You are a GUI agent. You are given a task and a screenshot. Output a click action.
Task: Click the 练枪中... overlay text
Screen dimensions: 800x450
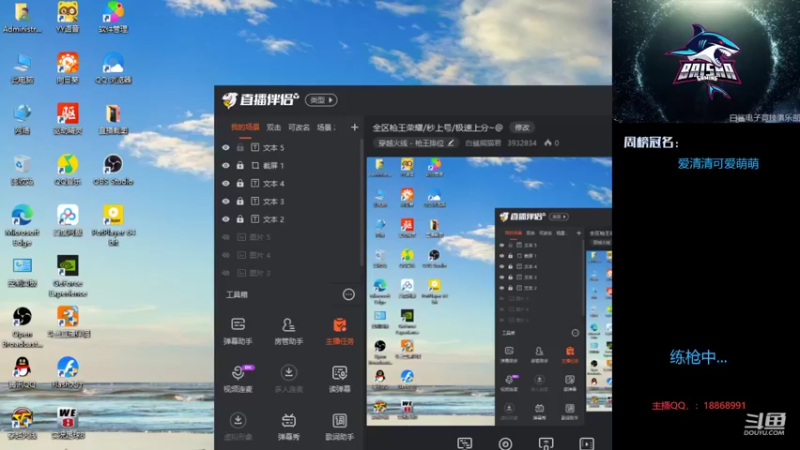[x=698, y=357]
